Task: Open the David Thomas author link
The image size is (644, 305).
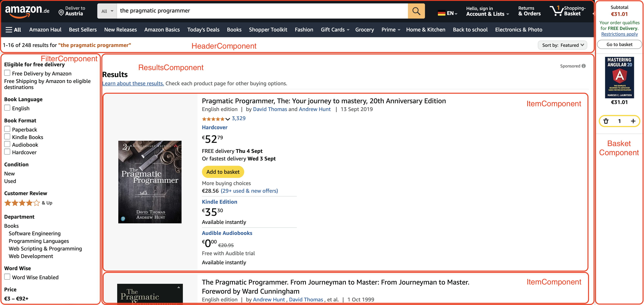Action: (x=270, y=109)
